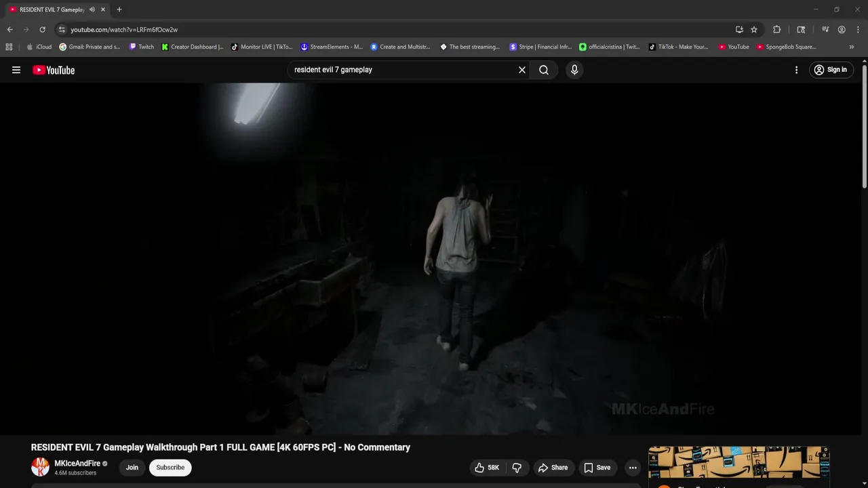Open The best streaming bookmark
This screenshot has width=868, height=488.
click(470, 47)
